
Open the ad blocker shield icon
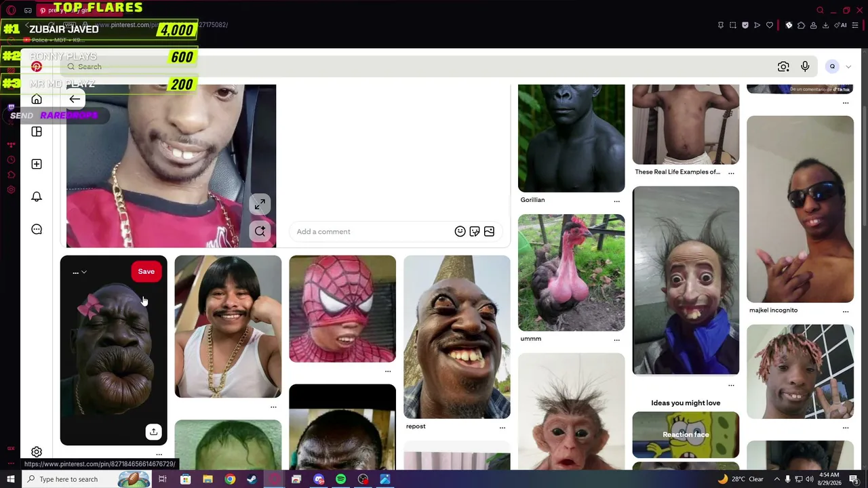(745, 25)
